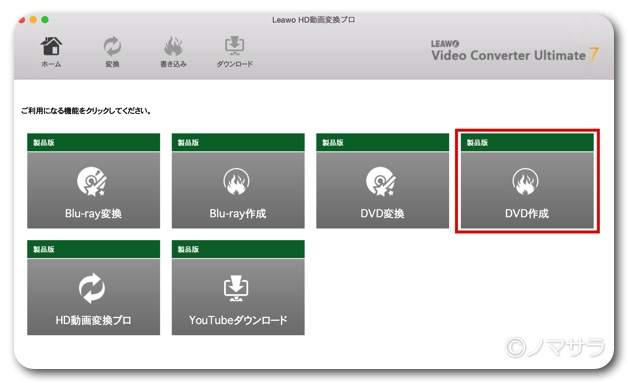Select the Blu-ray作成 label
This screenshot has width=628, height=383.
238,214
